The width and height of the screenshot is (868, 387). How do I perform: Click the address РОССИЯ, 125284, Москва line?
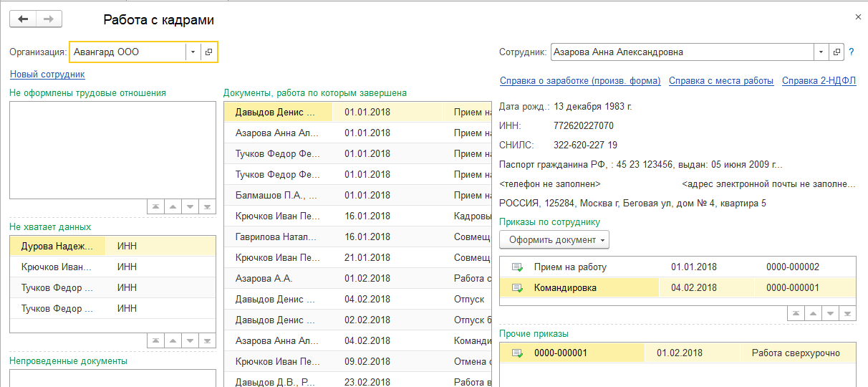point(632,204)
